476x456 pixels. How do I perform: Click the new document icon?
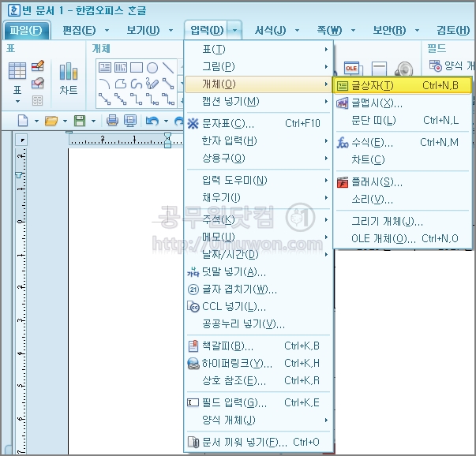[x=23, y=121]
